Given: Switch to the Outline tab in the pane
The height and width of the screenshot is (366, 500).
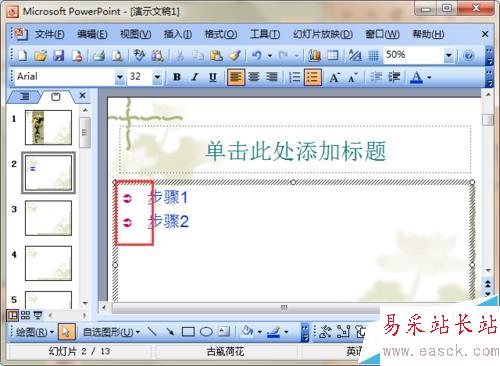Looking at the screenshot, I should [x=24, y=97].
